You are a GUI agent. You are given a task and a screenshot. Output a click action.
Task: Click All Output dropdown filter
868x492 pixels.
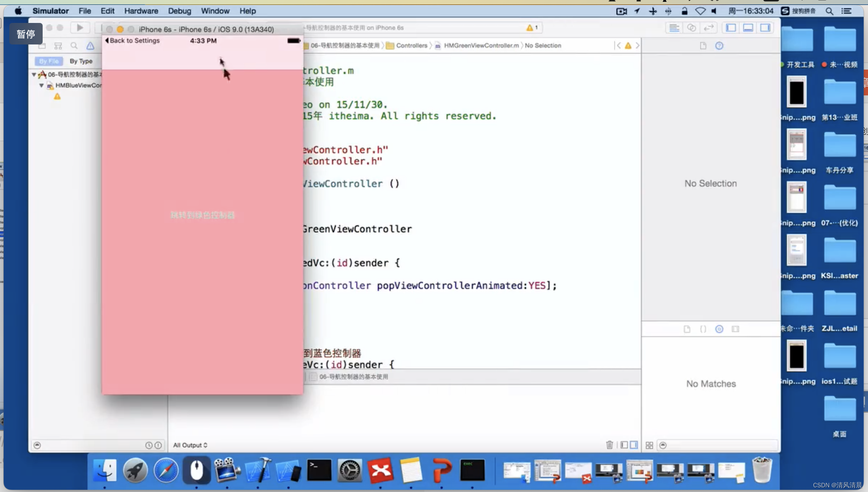click(x=190, y=445)
